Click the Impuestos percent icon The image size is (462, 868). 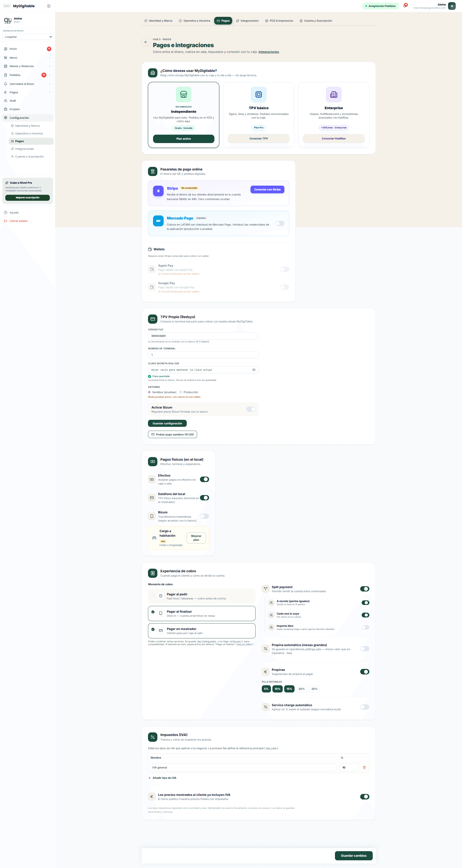pyautogui.click(x=153, y=737)
